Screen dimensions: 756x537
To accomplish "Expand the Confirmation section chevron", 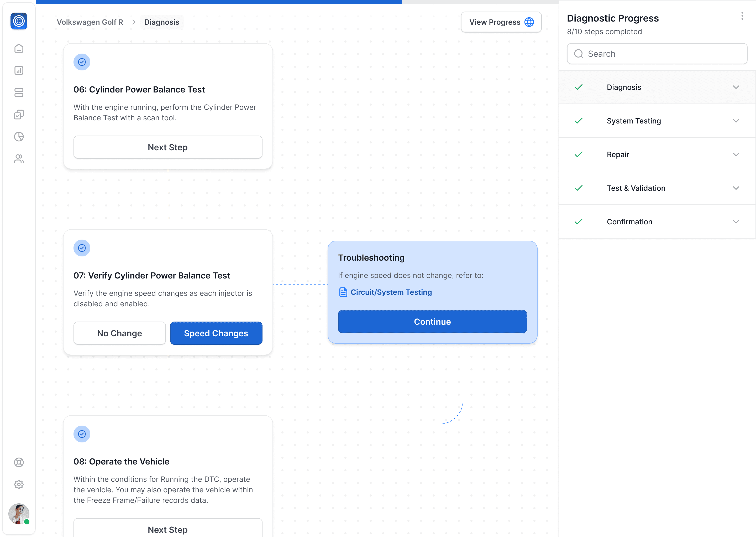I will tap(736, 221).
